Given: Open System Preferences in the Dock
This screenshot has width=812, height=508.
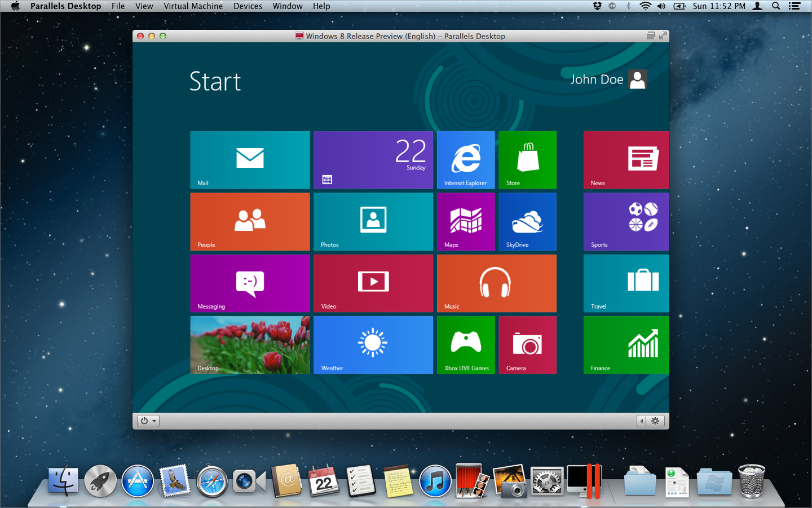Looking at the screenshot, I should 547,481.
